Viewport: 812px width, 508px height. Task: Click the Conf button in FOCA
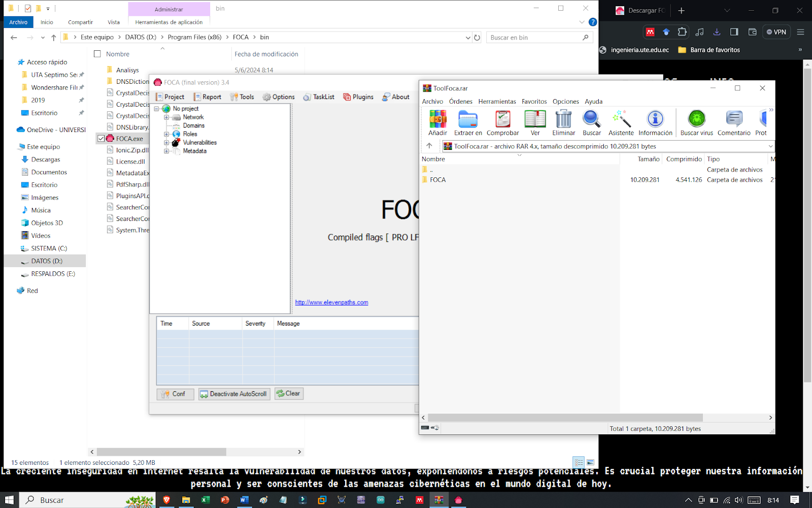tap(175, 394)
